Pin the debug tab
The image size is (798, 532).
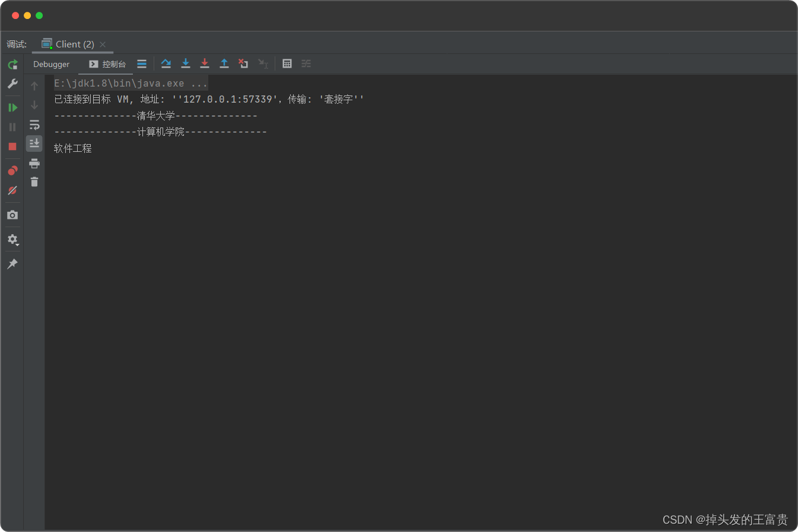coord(12,264)
